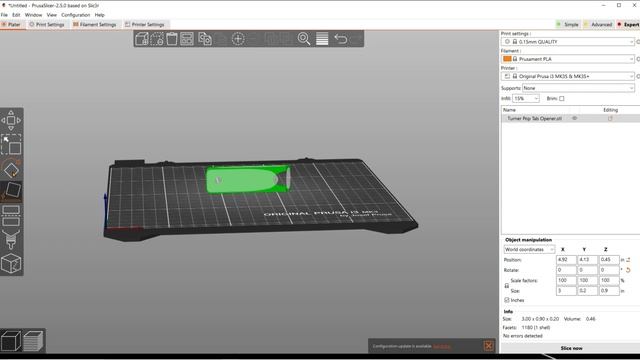Open the Help menu

click(100, 15)
